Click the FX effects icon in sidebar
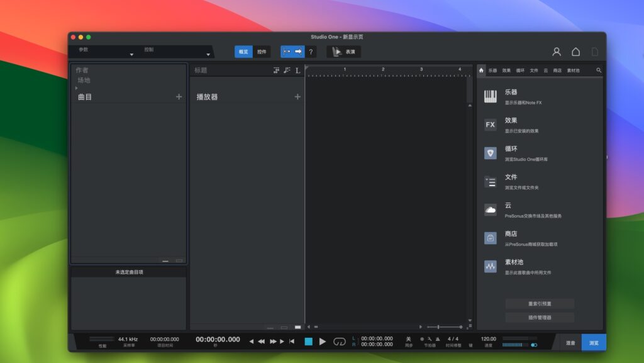 point(490,124)
